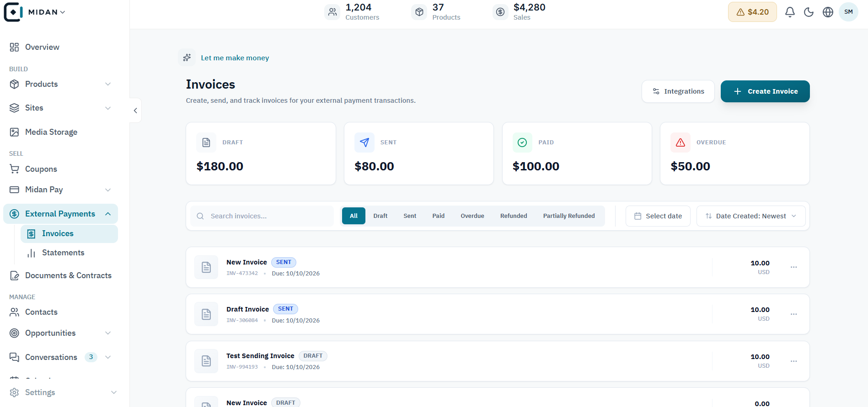Expand the Sites sidebar section

pyautogui.click(x=108, y=108)
